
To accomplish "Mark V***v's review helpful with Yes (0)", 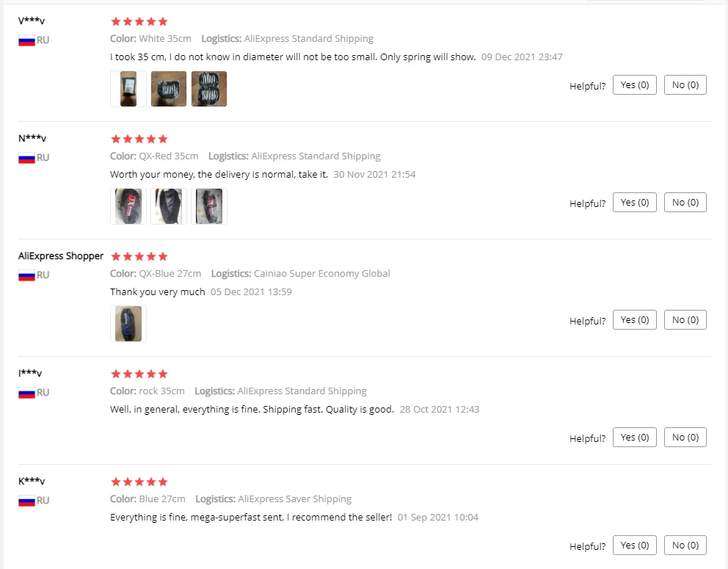I will point(634,85).
